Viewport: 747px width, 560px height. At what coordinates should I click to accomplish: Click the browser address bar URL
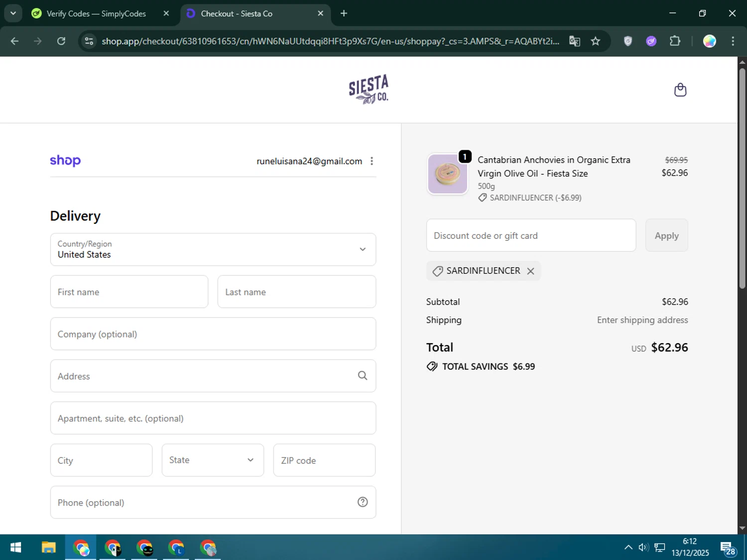coord(330,41)
